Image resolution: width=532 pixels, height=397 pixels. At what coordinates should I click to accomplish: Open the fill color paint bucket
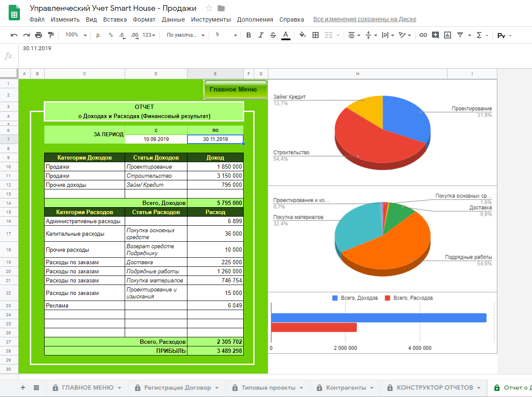click(x=303, y=35)
